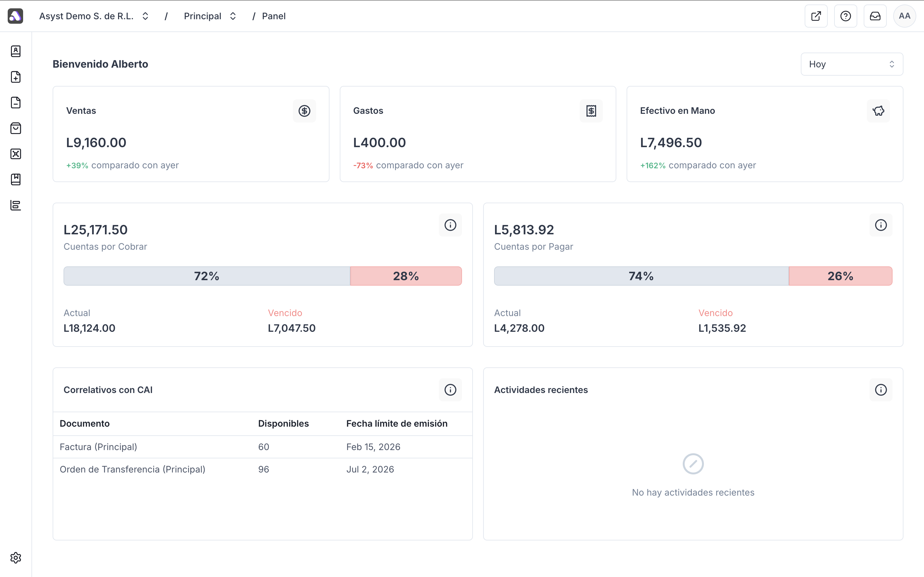Click the settings gear at the sidebar bottom
This screenshot has height=577, width=924.
tap(16, 557)
